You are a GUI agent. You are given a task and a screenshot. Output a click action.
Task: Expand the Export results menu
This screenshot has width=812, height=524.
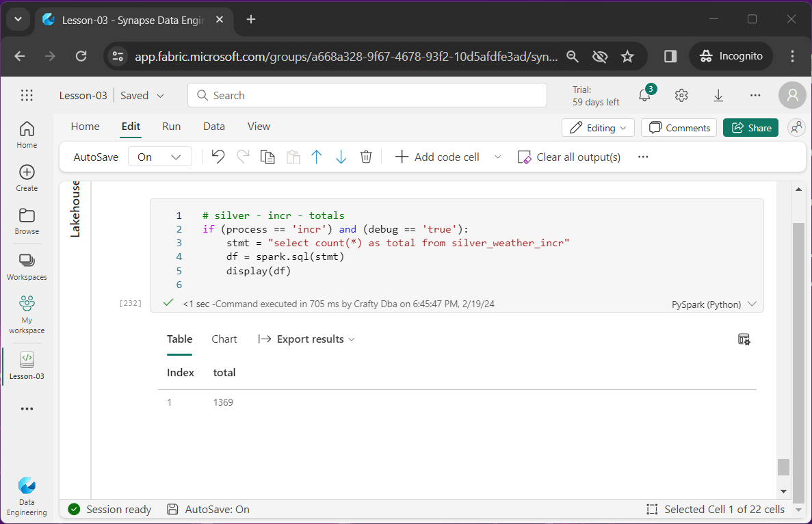click(x=306, y=339)
